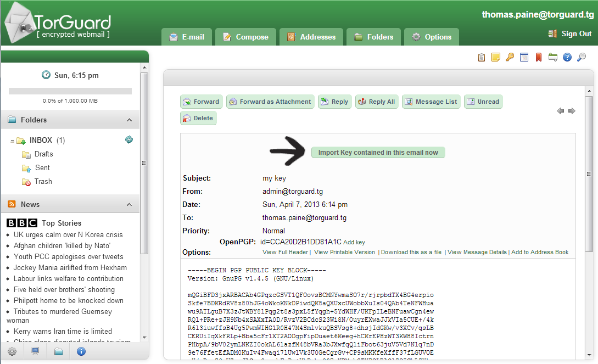Open 'UK urges calm over N Korea crisis' story
The height and width of the screenshot is (364, 598).
pyautogui.click(x=68, y=235)
